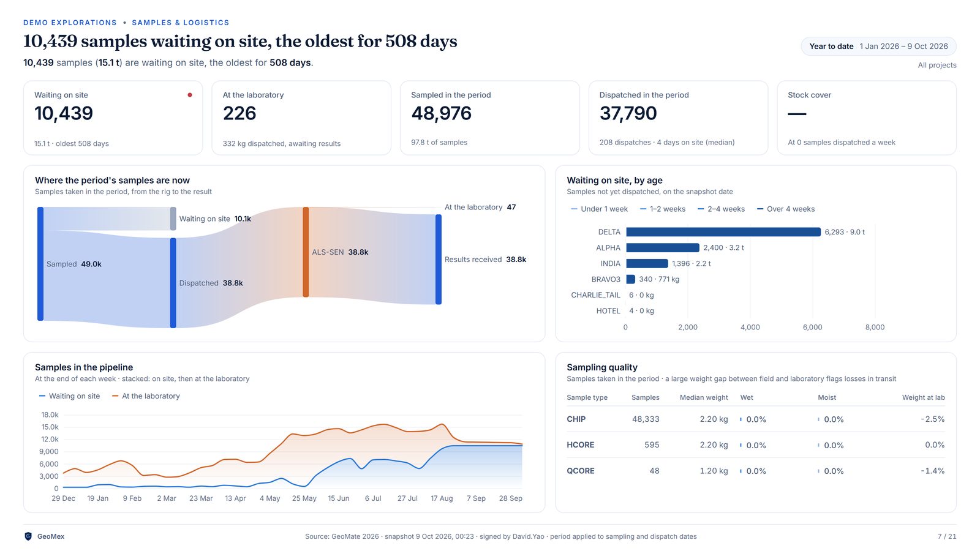Click the Dispatched node bar in Sankey
Viewport: 980px width, 551px height.
click(x=173, y=283)
